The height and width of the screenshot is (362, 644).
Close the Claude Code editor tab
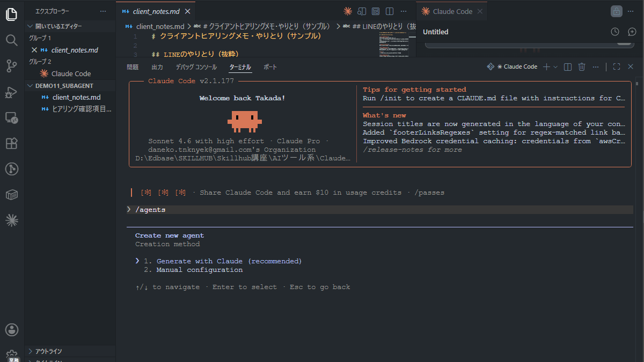click(480, 11)
